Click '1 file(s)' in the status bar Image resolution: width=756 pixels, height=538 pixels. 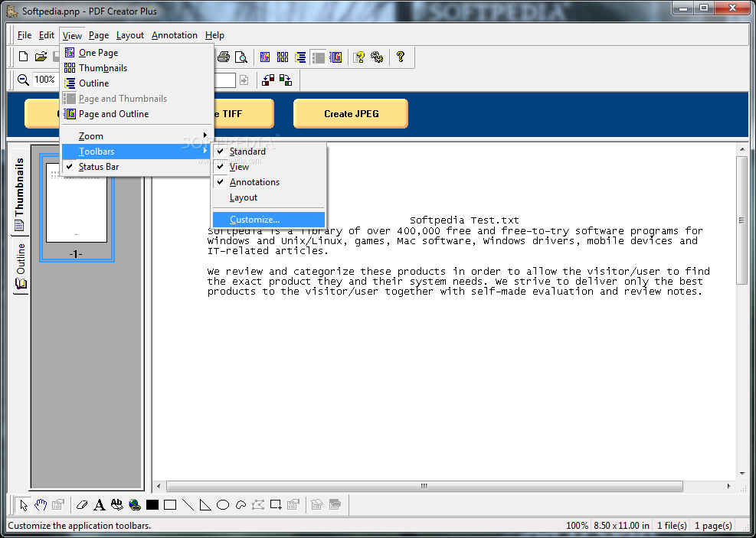(x=672, y=526)
